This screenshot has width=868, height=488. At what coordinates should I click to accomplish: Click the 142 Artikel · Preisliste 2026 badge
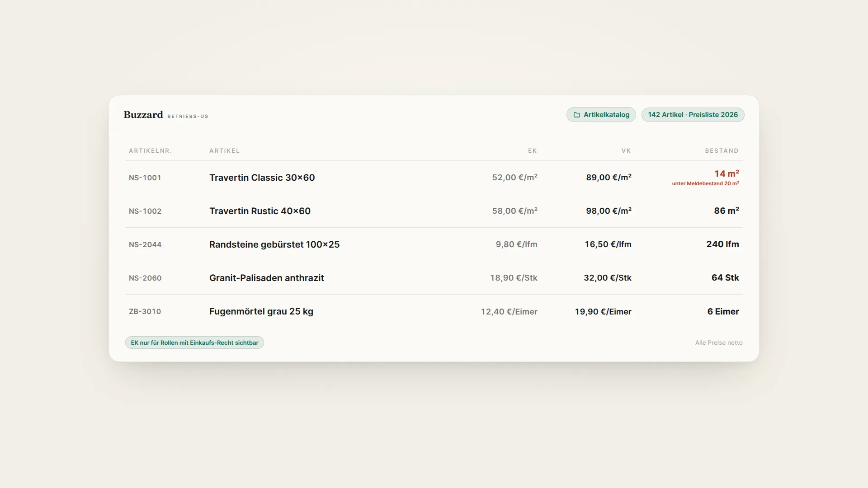tap(693, 115)
